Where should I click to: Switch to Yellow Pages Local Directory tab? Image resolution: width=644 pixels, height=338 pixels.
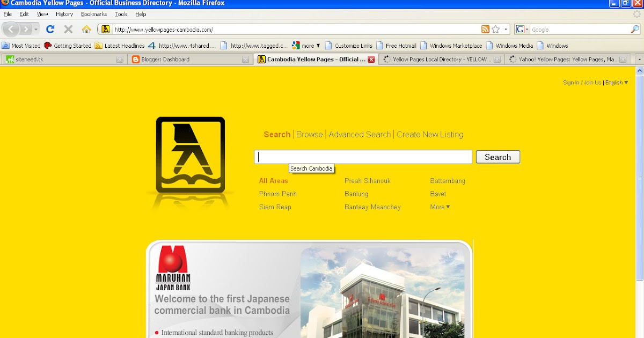coord(441,59)
